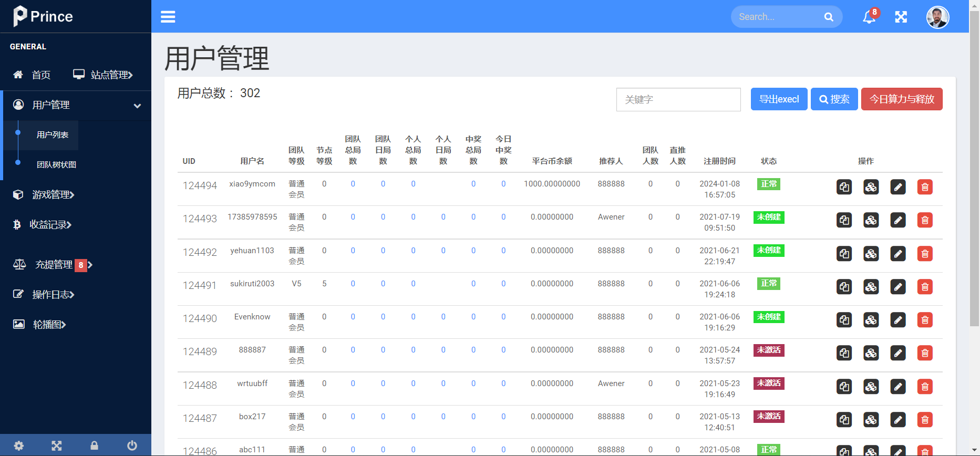
Task: Collapse the 用户管理 sidebar menu
Action: 77,105
